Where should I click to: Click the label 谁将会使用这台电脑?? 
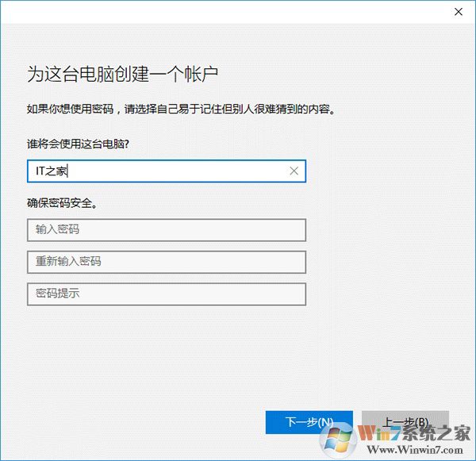point(78,144)
